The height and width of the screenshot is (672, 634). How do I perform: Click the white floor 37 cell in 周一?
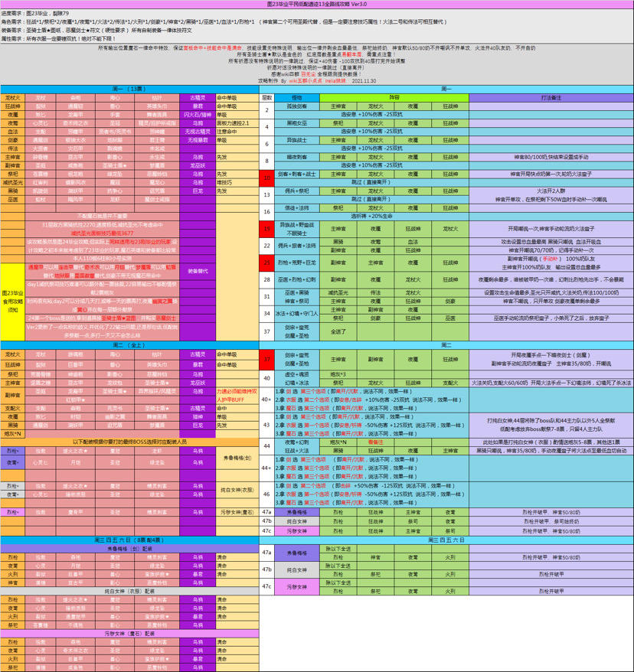click(266, 331)
